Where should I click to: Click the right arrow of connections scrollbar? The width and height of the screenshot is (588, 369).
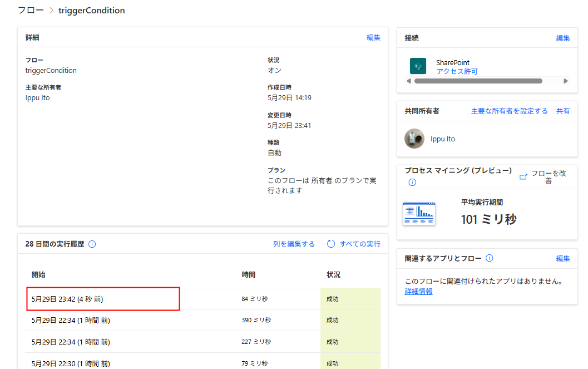pos(566,81)
